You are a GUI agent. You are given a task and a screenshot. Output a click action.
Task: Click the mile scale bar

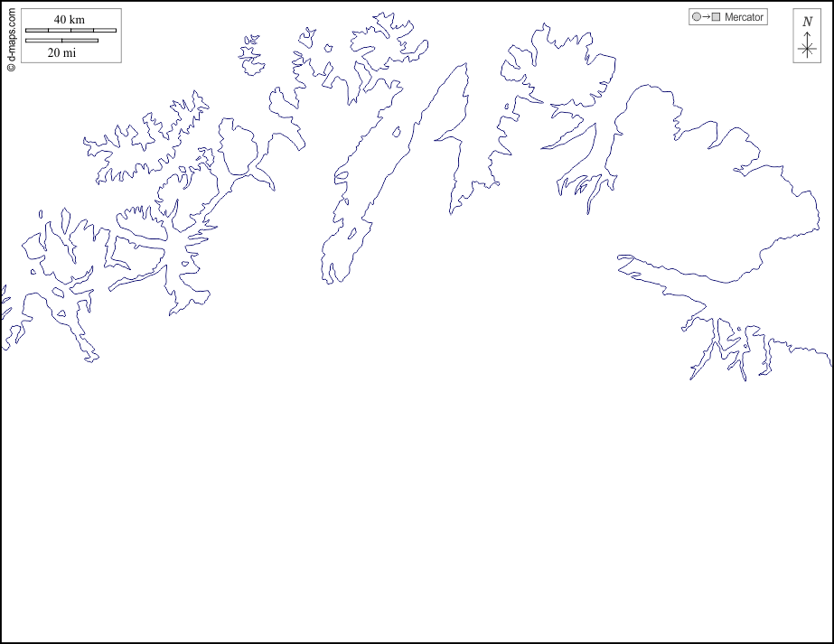(x=61, y=41)
